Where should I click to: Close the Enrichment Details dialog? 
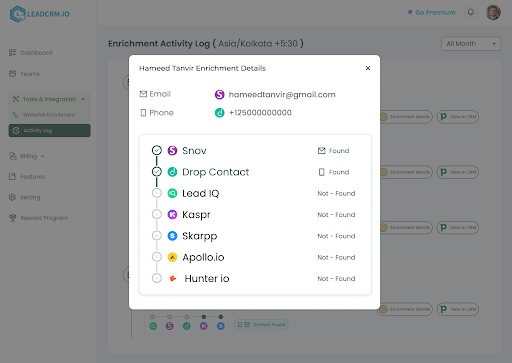pos(368,68)
